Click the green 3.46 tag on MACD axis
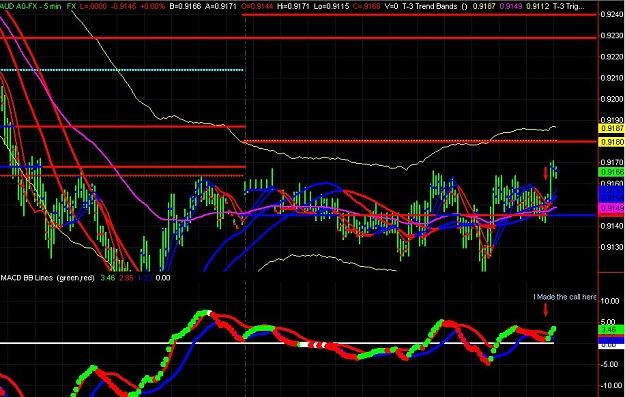The image size is (625, 397). coord(611,330)
